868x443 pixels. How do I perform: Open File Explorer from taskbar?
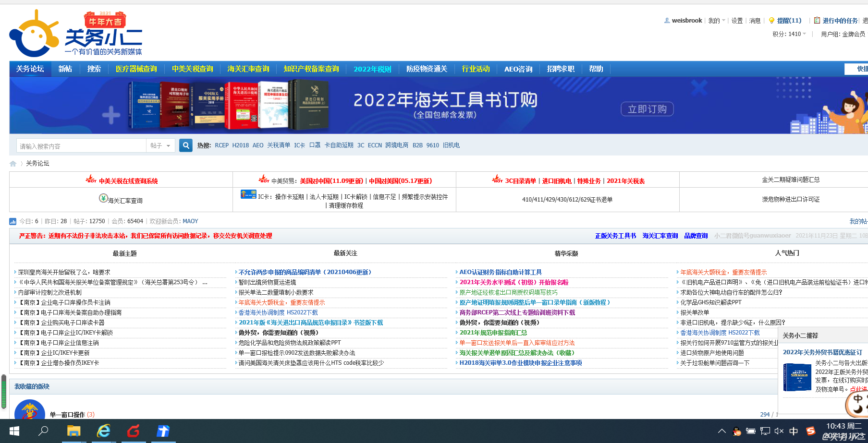coord(73,431)
